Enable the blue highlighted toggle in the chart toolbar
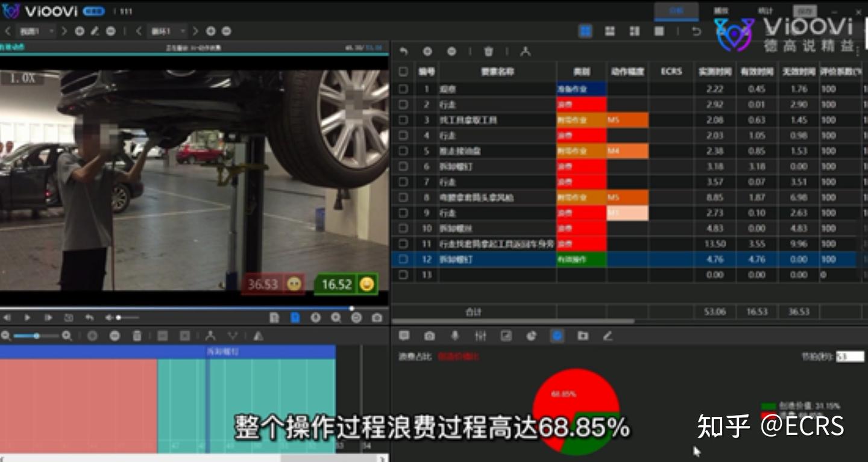Viewport: 868px width, 462px height. (x=558, y=336)
